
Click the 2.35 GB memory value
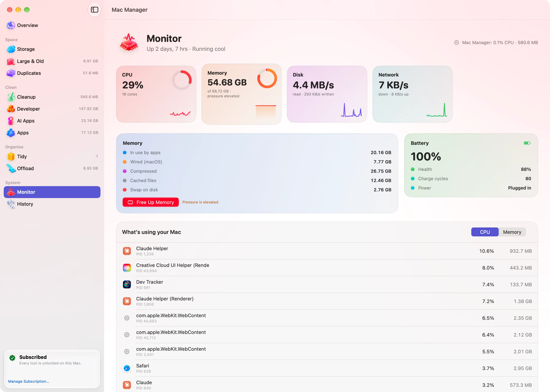[x=522, y=318]
